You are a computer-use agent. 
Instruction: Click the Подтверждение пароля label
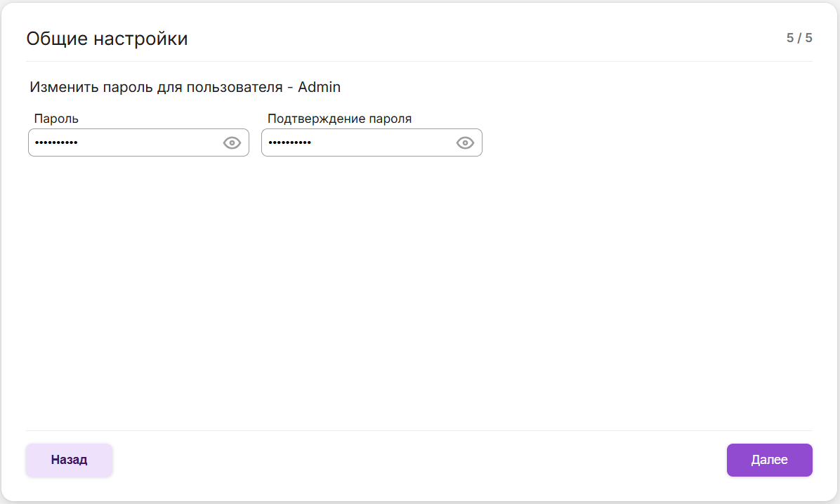(339, 119)
